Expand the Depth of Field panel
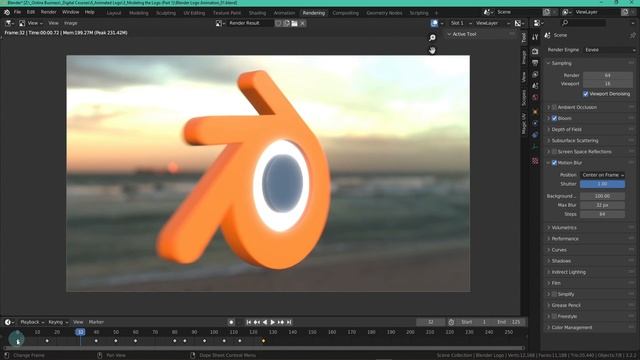The height and width of the screenshot is (360, 640). (x=566, y=129)
